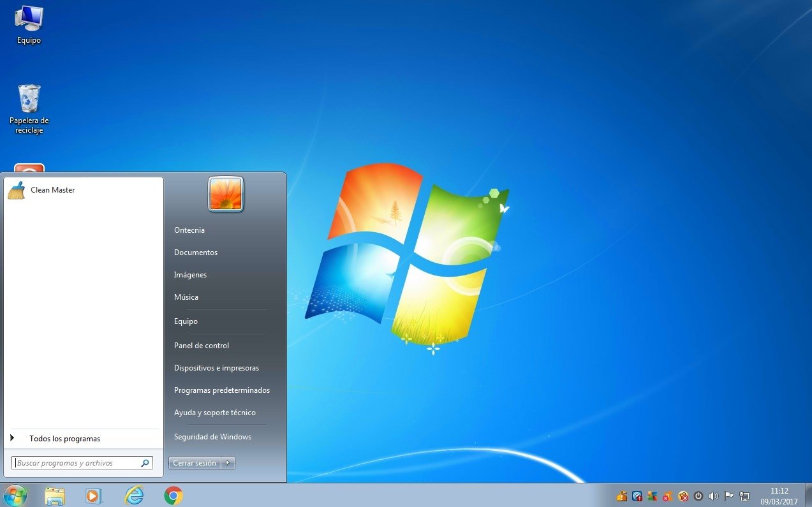Click the Buscar programas y archivos field
812x507 pixels.
click(82, 463)
